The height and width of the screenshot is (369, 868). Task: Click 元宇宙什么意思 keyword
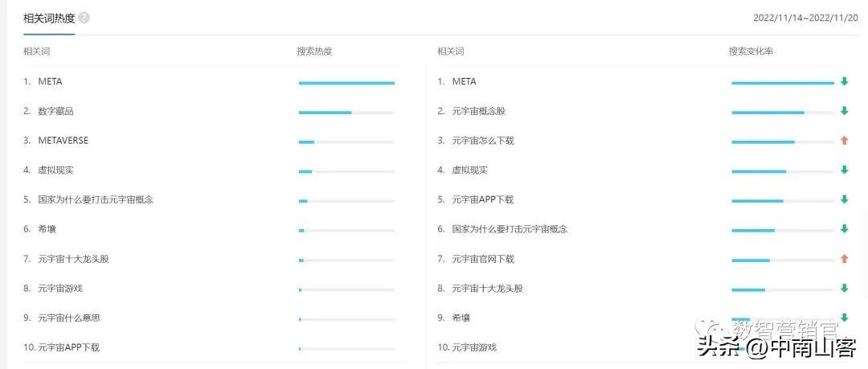coord(68,318)
